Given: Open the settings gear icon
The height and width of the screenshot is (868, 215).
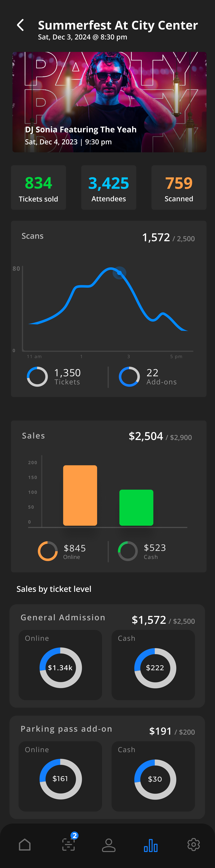Looking at the screenshot, I should coord(193,845).
